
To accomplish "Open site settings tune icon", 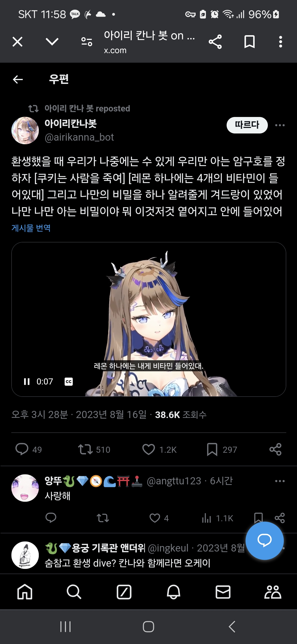I will pyautogui.click(x=87, y=42).
